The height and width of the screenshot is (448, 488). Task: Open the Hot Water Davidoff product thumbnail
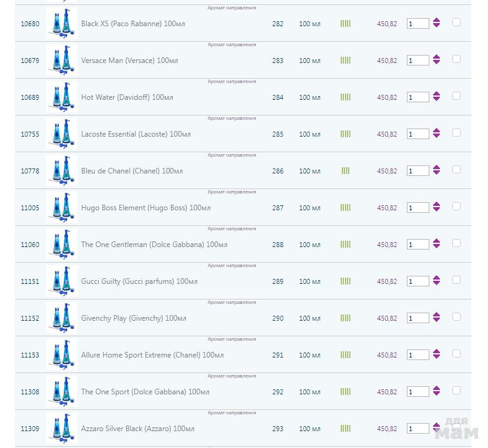[x=61, y=97]
